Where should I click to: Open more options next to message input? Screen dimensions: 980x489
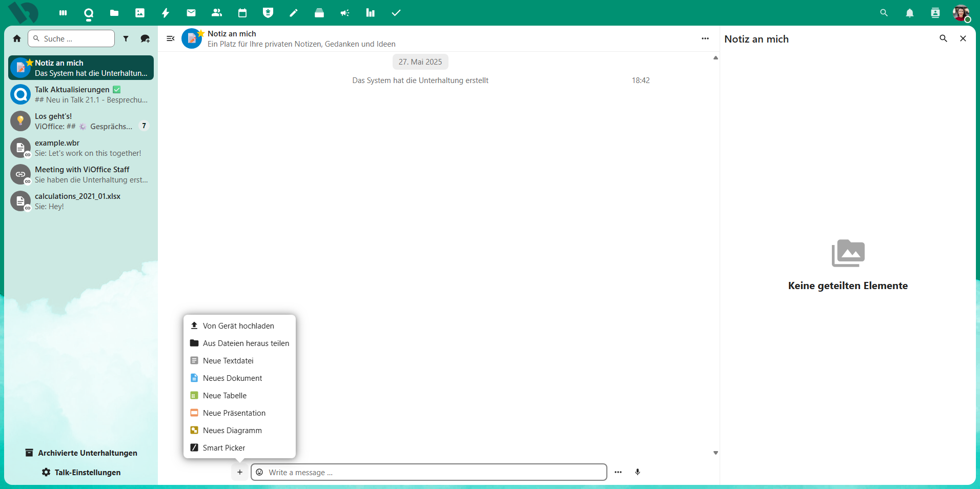tap(618, 472)
